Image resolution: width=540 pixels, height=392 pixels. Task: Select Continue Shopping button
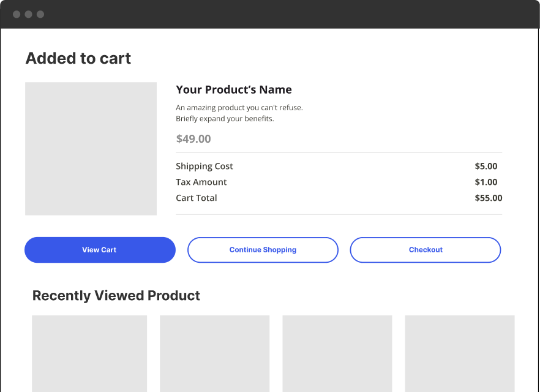tap(263, 250)
